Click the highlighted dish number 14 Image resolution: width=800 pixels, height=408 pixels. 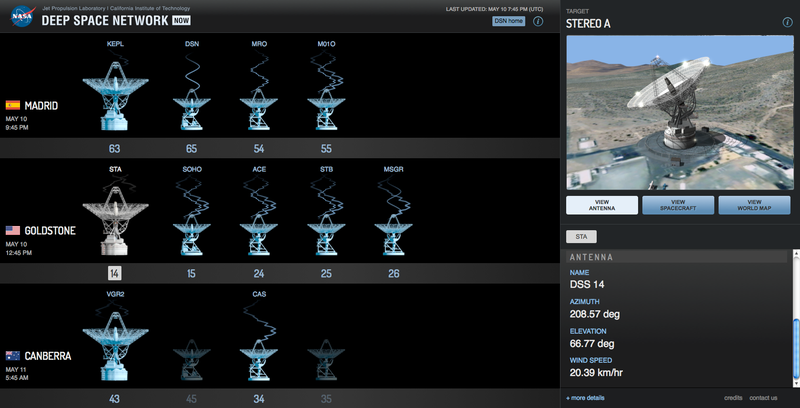(x=114, y=274)
